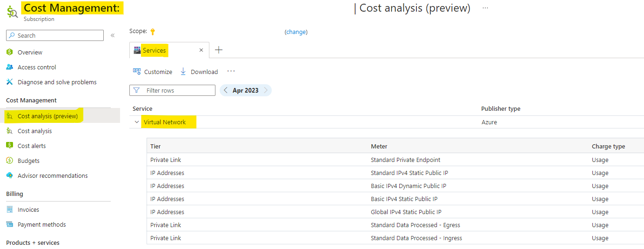The height and width of the screenshot is (249, 644).
Task: Click the filter funnel icon
Action: (136, 90)
